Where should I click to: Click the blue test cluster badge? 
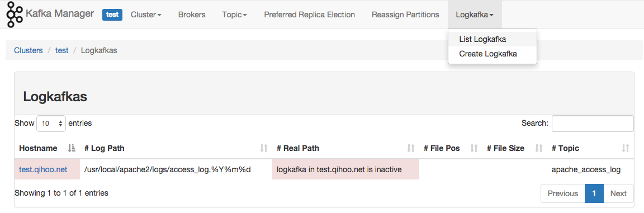click(x=112, y=15)
